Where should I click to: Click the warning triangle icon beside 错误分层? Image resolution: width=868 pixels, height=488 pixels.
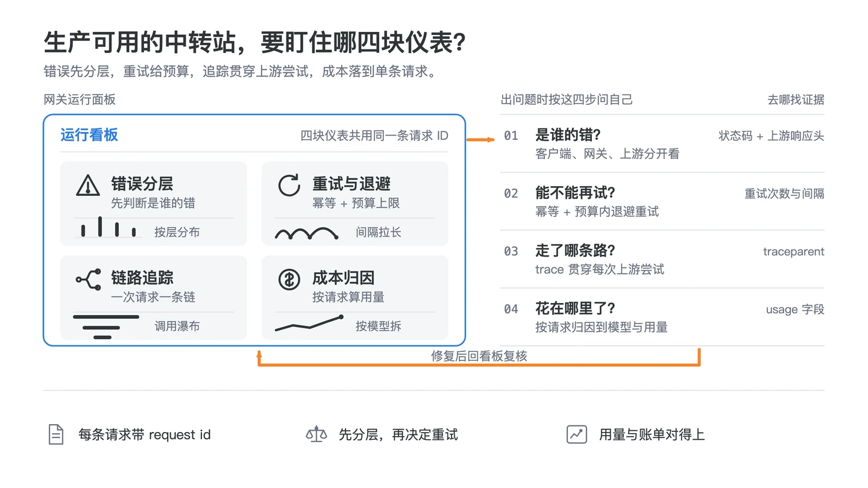tap(88, 184)
